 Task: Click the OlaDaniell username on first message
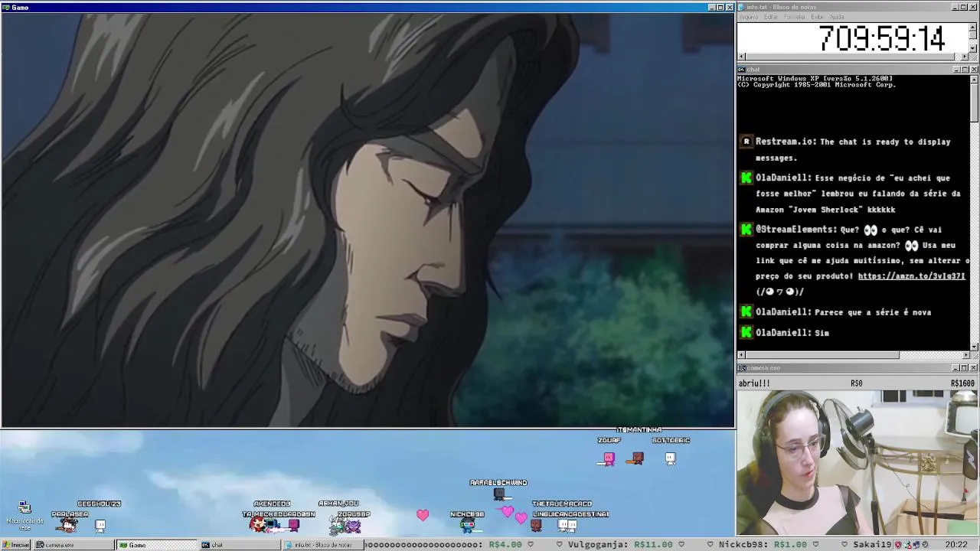click(x=783, y=178)
